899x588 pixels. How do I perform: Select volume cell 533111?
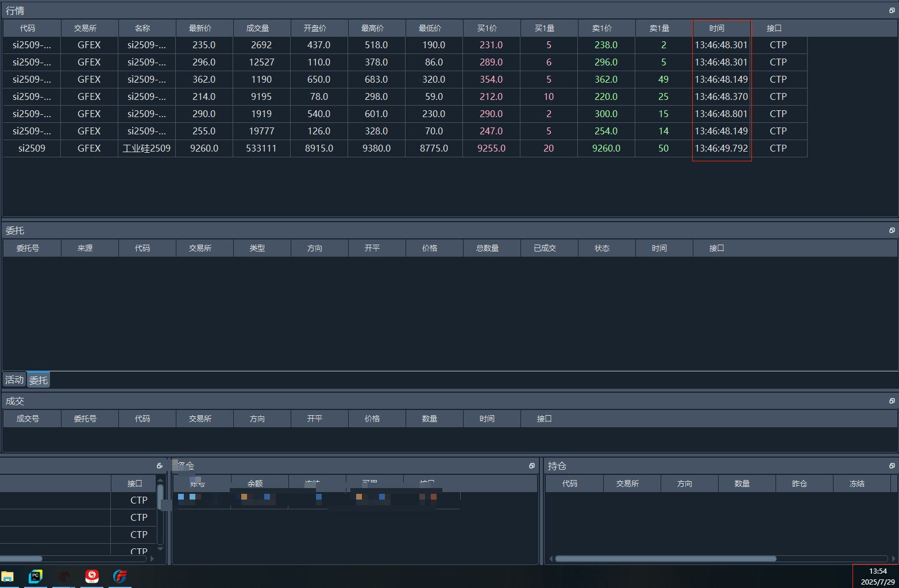[261, 148]
